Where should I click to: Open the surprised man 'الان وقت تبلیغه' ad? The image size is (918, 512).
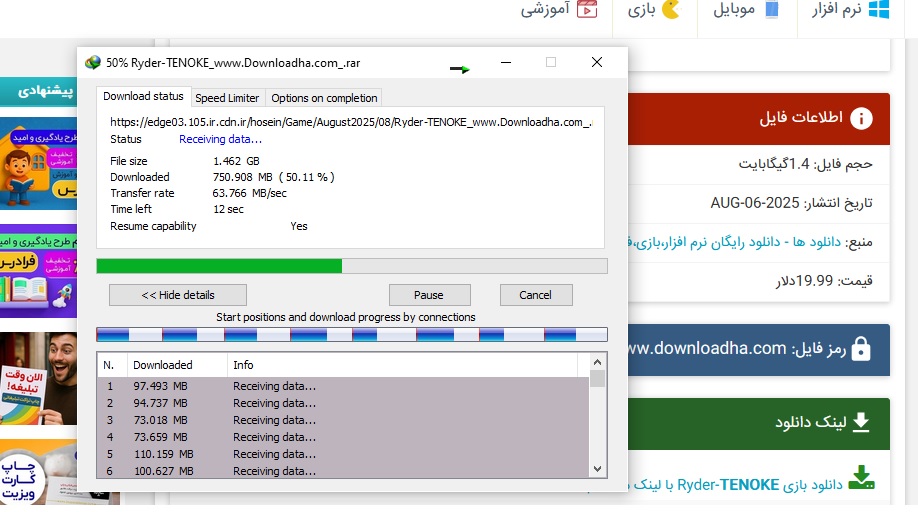tap(39, 379)
